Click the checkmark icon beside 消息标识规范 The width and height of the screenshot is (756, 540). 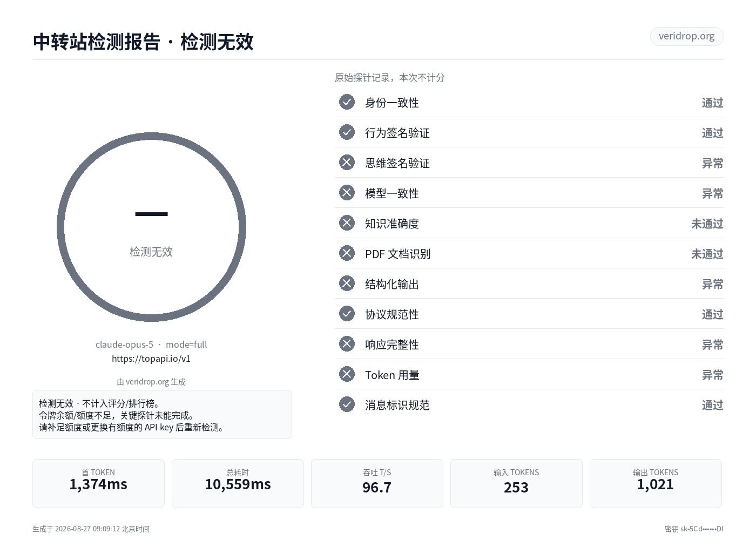pos(347,404)
